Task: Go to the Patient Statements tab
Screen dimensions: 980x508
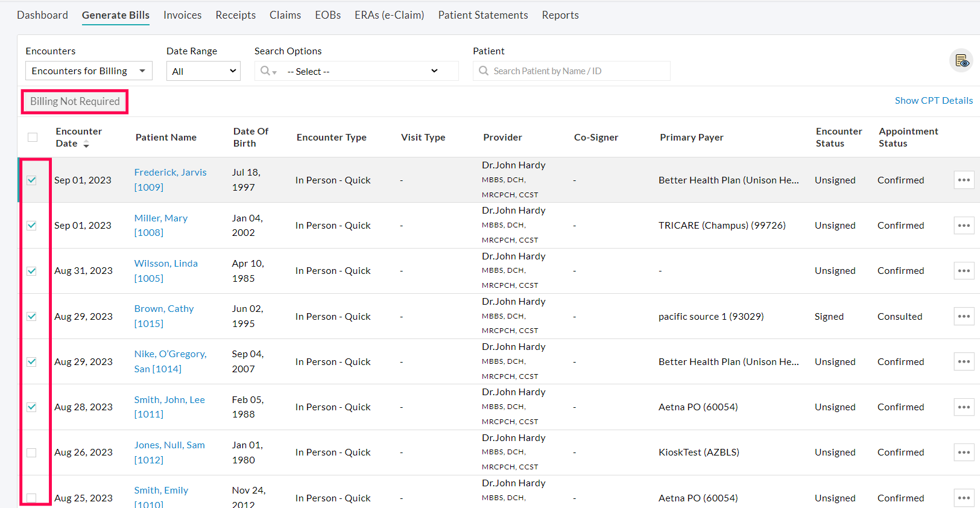Action: (482, 15)
